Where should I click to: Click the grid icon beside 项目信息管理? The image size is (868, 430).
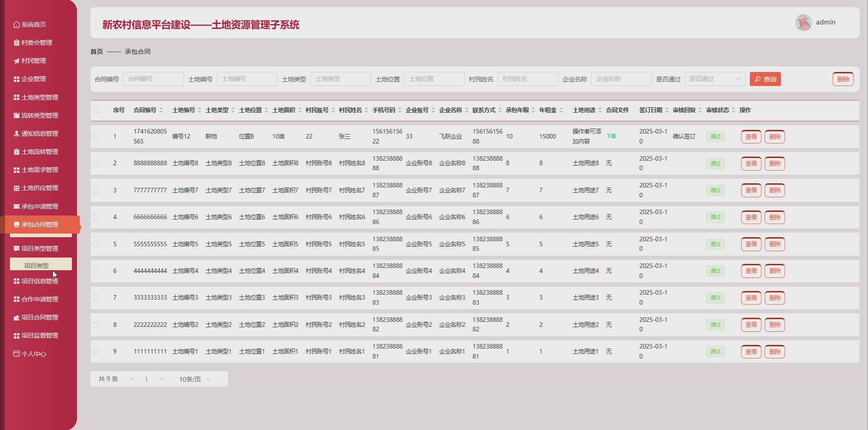[x=17, y=281]
